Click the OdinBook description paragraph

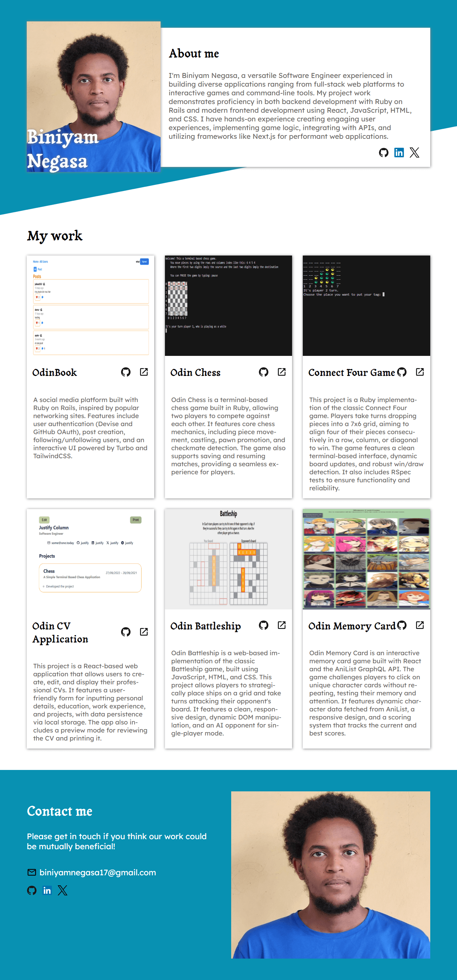91,427
